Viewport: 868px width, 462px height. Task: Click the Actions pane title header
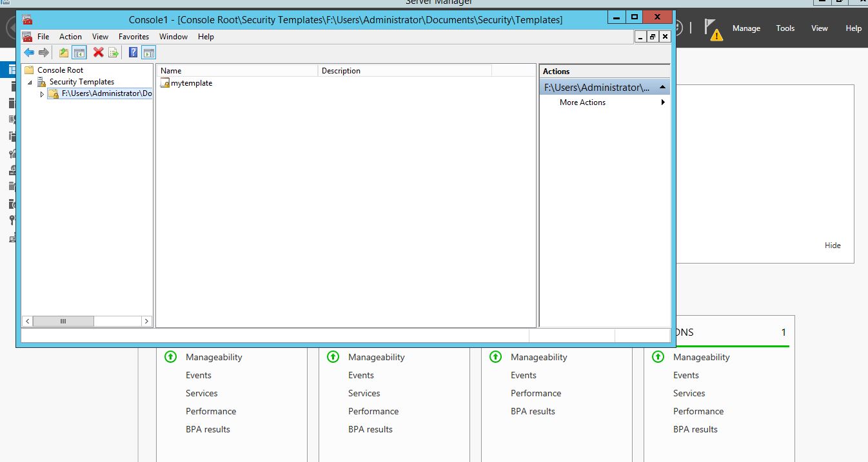(x=605, y=72)
